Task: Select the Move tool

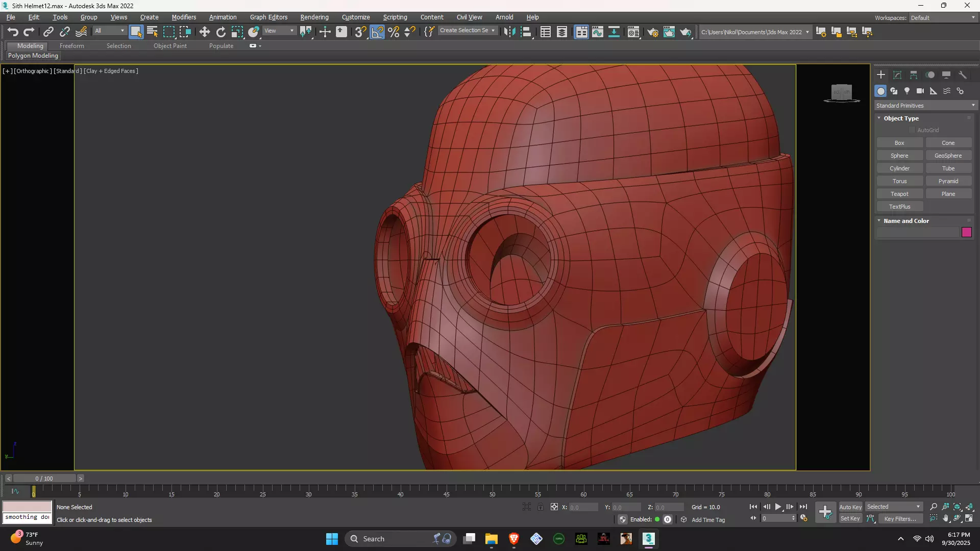Action: coord(205,32)
